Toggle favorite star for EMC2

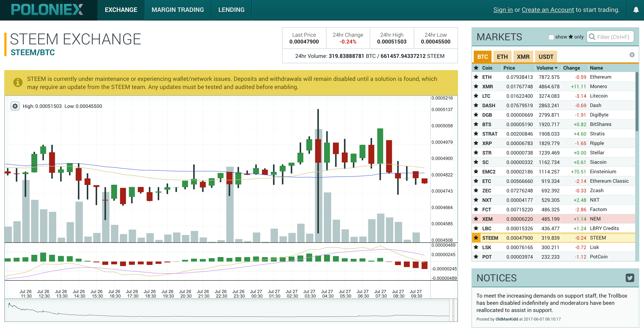(476, 172)
